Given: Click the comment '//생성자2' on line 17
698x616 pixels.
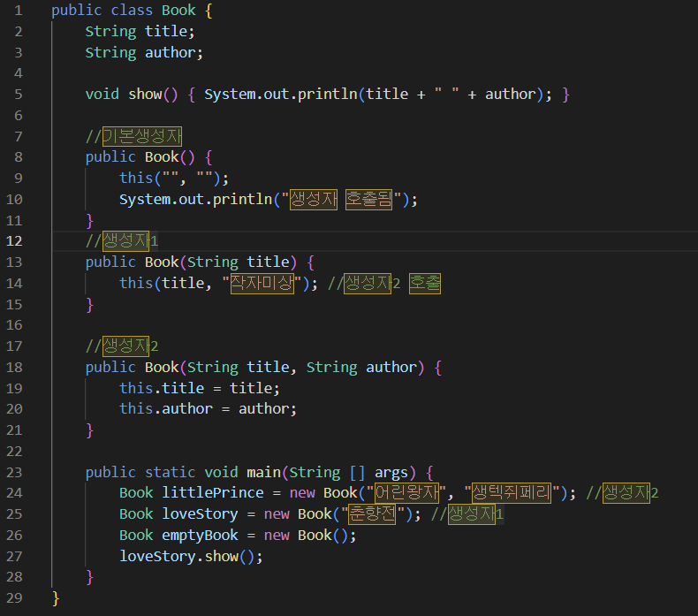Looking at the screenshot, I should coord(122,346).
